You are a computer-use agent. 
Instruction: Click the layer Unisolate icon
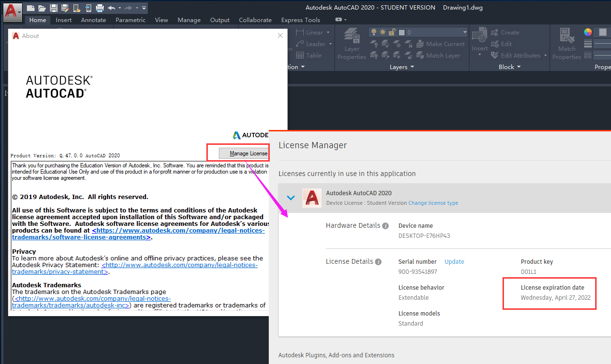pos(386,56)
